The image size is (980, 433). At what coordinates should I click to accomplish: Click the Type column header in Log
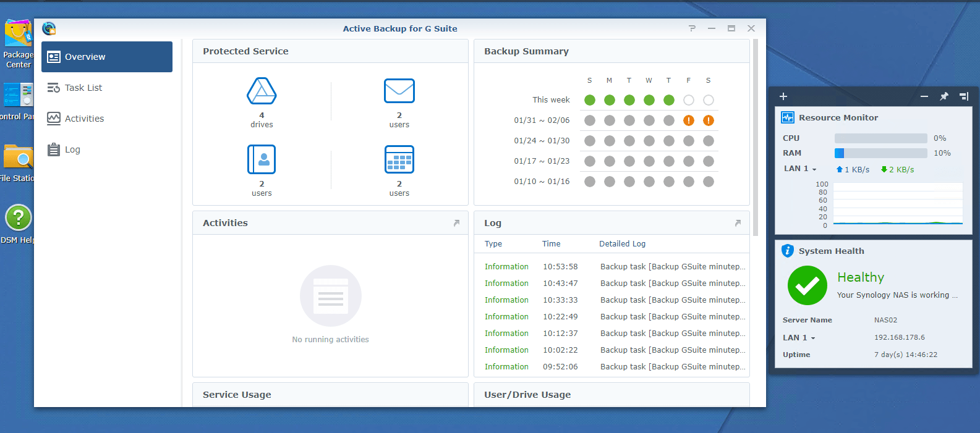(493, 244)
